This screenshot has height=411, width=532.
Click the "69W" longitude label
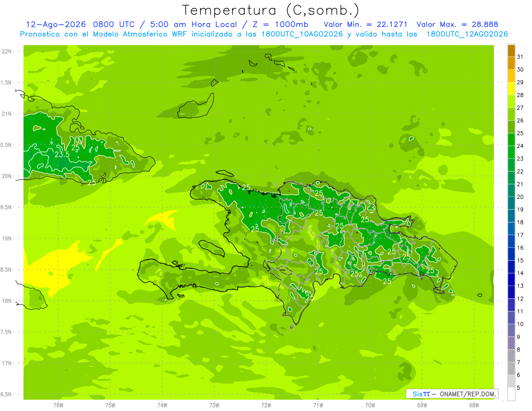tap(422, 405)
